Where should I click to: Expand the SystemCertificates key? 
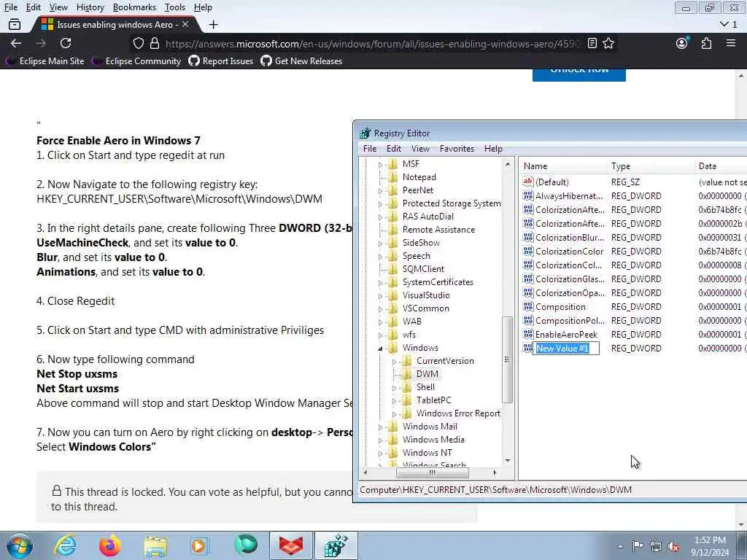(x=380, y=283)
